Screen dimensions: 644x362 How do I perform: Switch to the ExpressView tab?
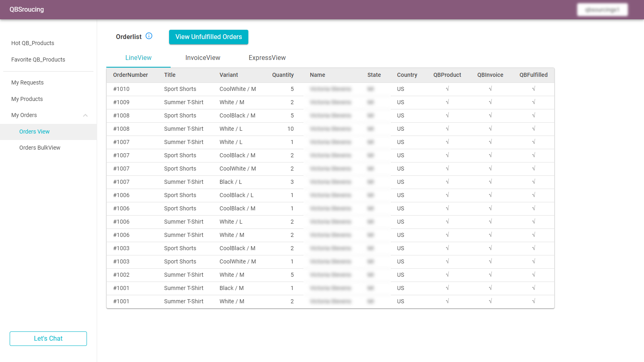pos(267,58)
